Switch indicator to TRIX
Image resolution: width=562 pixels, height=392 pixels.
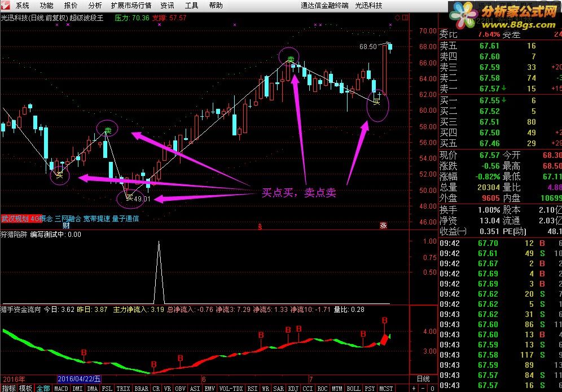(123, 389)
